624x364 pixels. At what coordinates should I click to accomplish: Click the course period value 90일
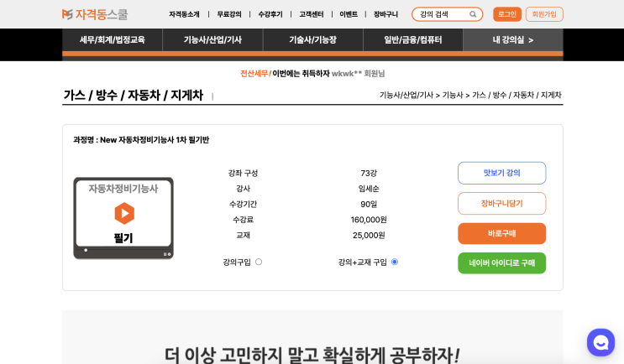tap(369, 205)
